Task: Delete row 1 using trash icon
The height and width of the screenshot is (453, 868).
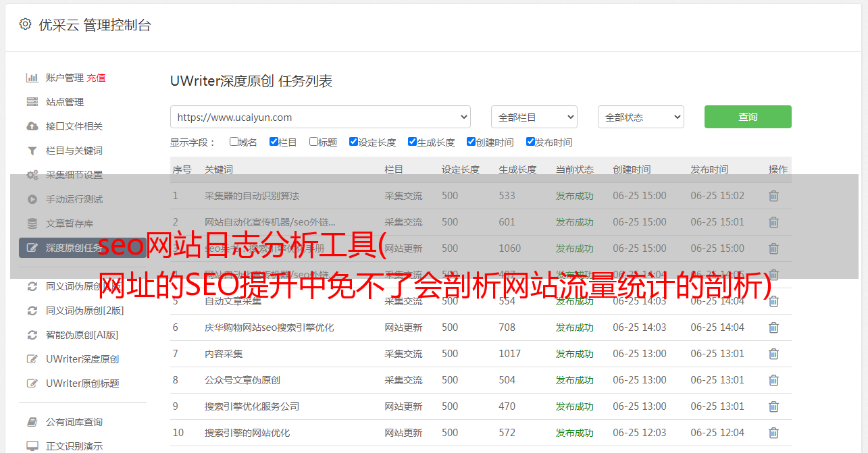Action: tap(773, 196)
